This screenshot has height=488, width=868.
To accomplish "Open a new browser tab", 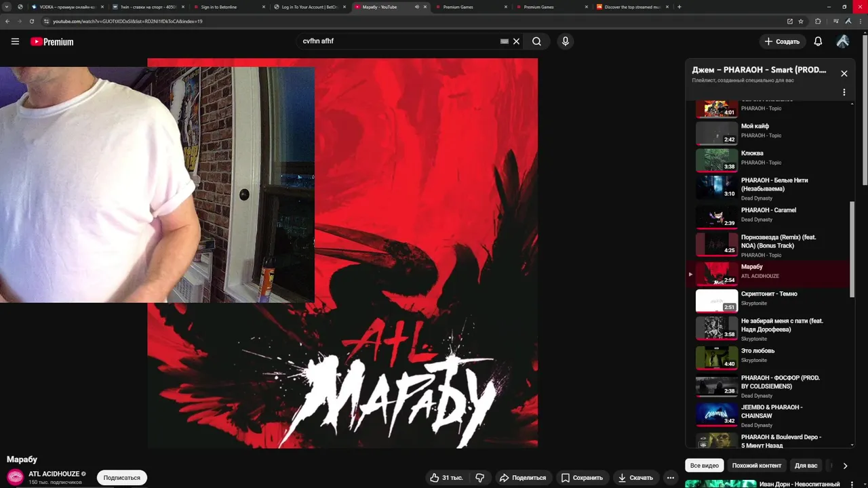I will point(679,7).
